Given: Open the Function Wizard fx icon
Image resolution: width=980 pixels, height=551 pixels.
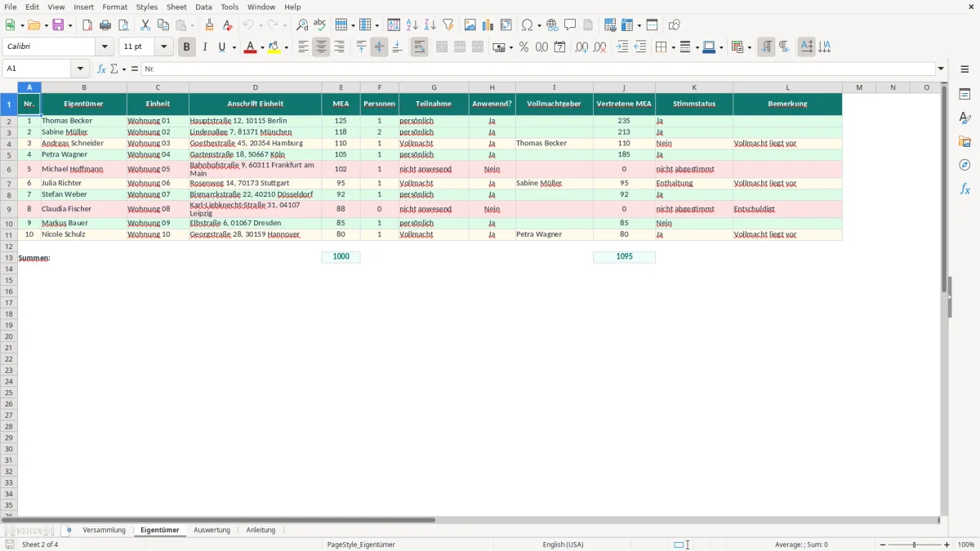Looking at the screenshot, I should point(101,69).
